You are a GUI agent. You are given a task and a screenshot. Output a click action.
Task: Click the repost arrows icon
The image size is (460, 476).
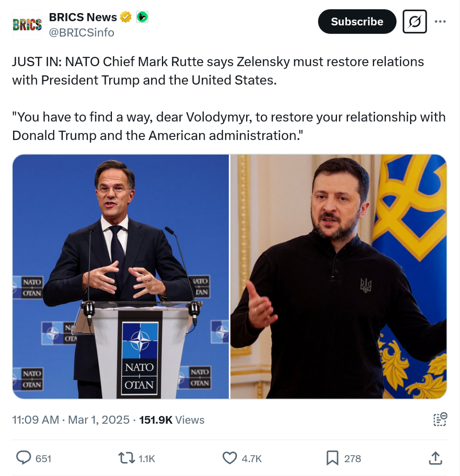pyautogui.click(x=126, y=458)
